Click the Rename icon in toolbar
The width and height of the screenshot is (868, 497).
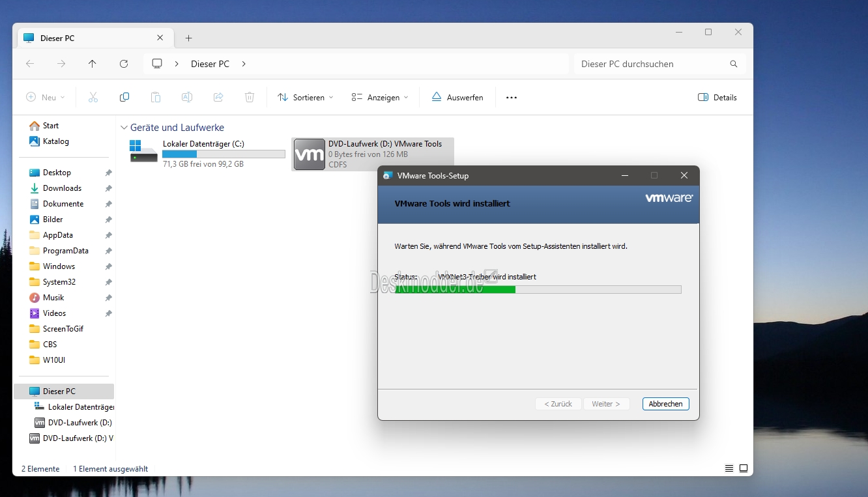187,97
